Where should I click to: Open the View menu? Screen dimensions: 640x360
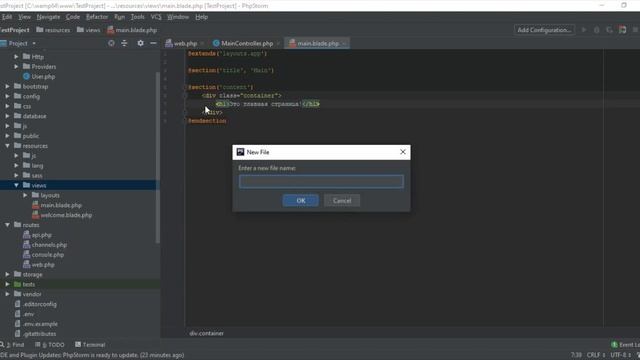[24, 17]
